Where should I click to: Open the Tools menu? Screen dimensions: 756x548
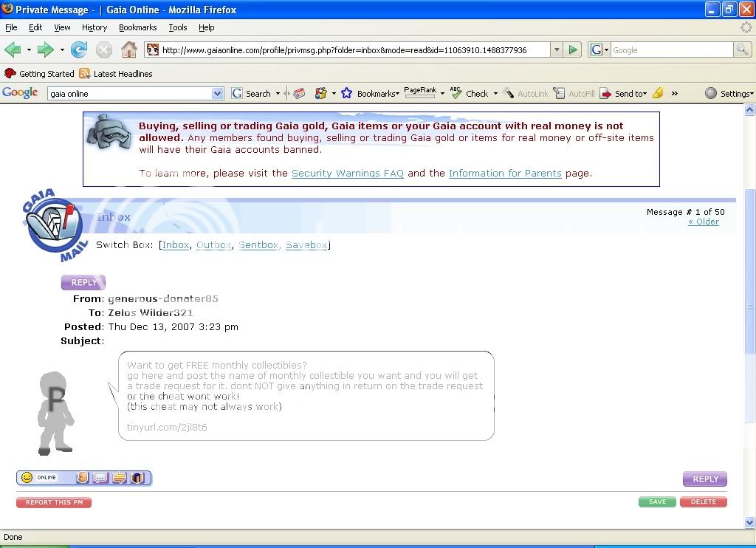(178, 27)
